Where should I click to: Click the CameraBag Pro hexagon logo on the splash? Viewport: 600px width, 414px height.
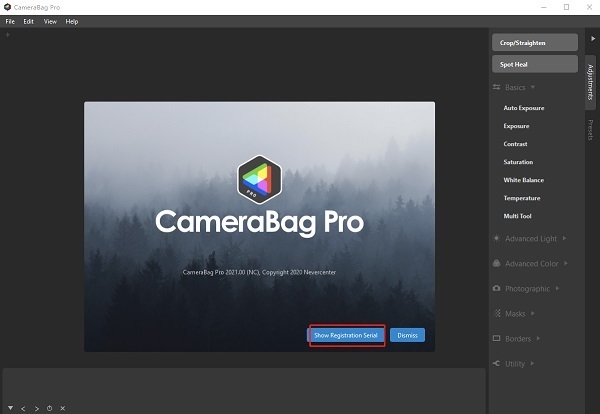pos(259,179)
